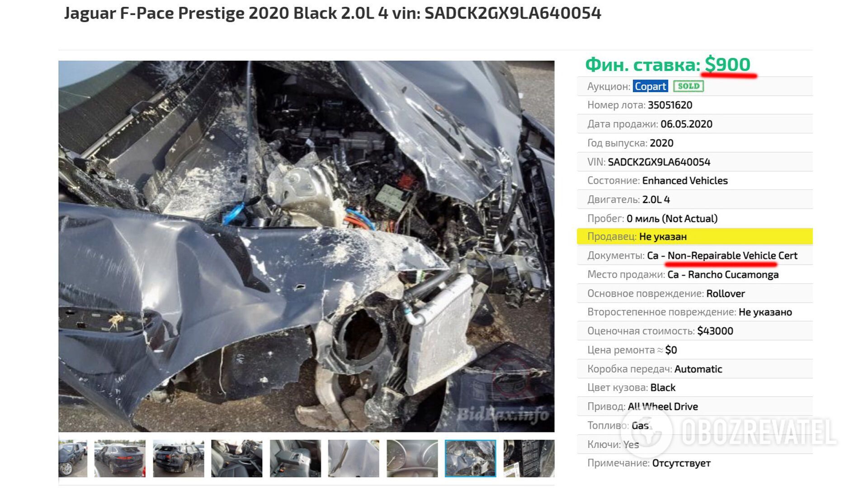Click the VIN value SADCK2GX9LA640054 in details
Screen dimensions: 868x488
coord(659,162)
